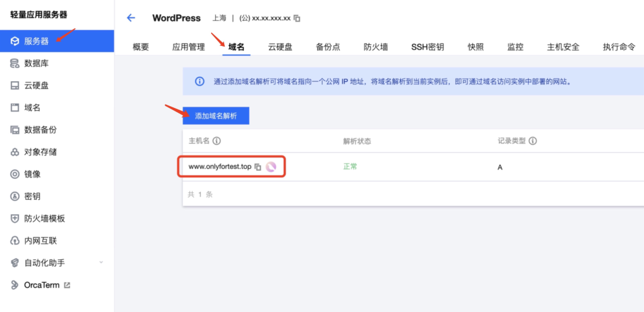Switch to the 快照 tab
Viewport: 644px width, 312px height.
[476, 47]
